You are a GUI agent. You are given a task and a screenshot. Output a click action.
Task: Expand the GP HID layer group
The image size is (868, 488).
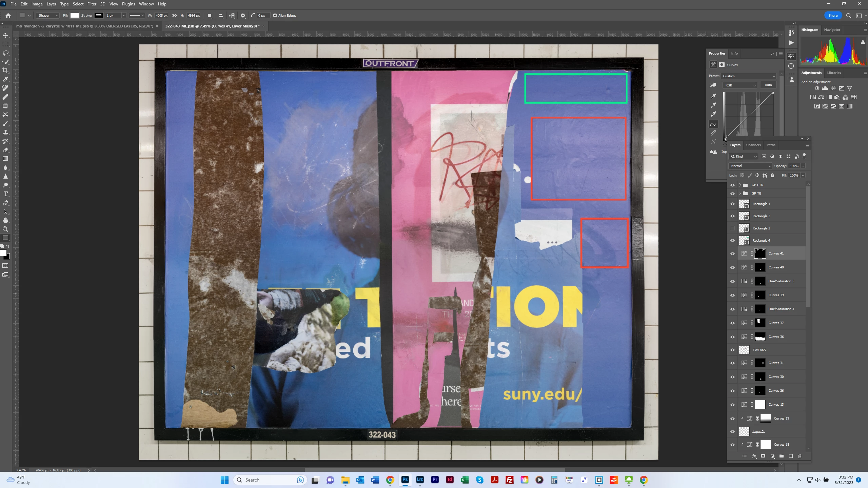click(740, 185)
